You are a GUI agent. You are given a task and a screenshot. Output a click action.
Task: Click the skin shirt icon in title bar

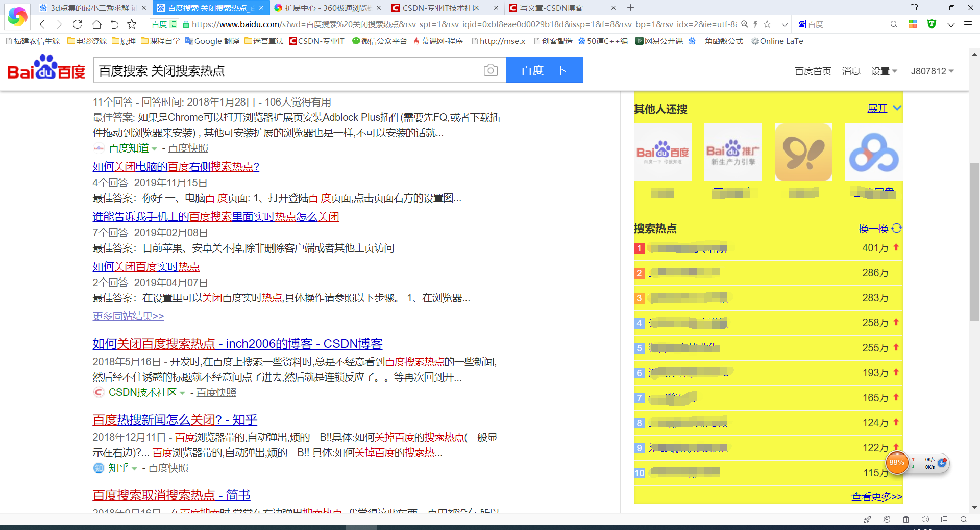[x=914, y=8]
